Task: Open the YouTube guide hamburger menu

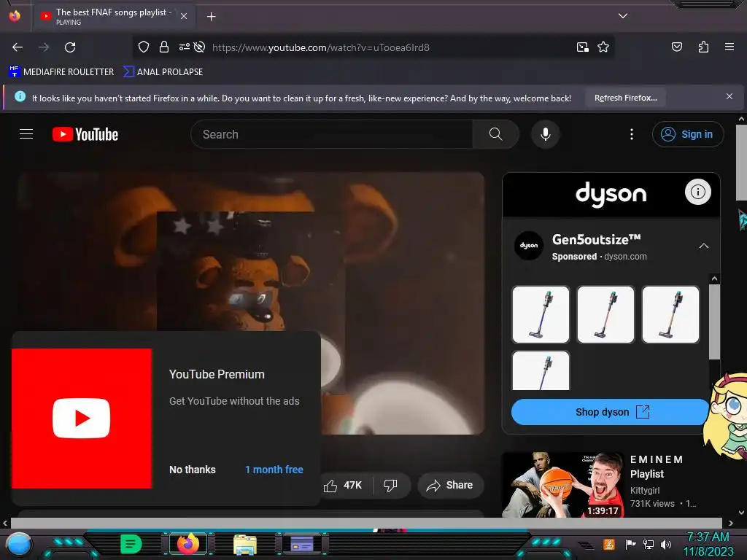Action: pos(26,134)
